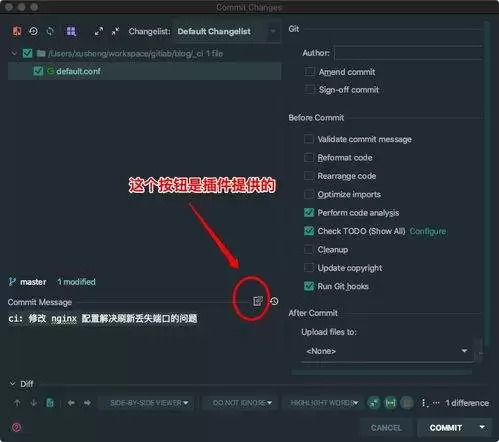Open the purple Group By icon

[71, 31]
